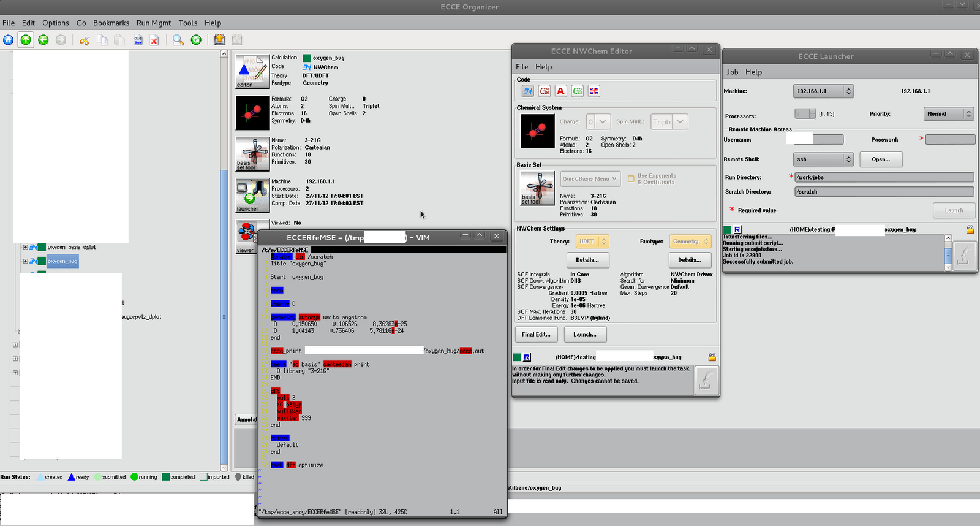Image resolution: width=980 pixels, height=526 pixels.
Task: Open the Organizer Bookmarks menu
Action: tap(111, 23)
